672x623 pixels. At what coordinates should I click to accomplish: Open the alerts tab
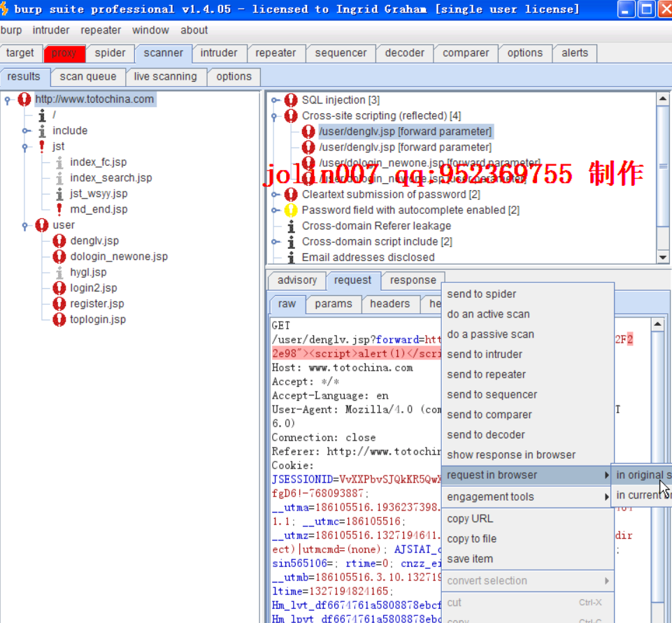click(575, 53)
